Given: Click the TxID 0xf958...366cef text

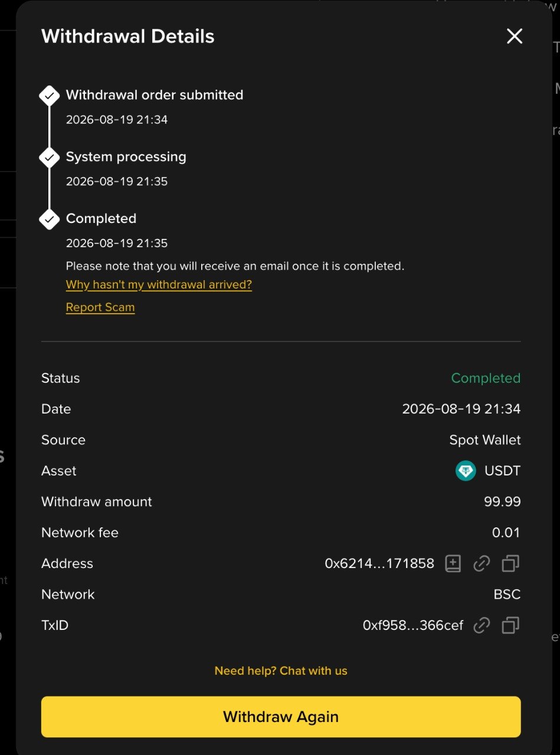Looking at the screenshot, I should (413, 625).
